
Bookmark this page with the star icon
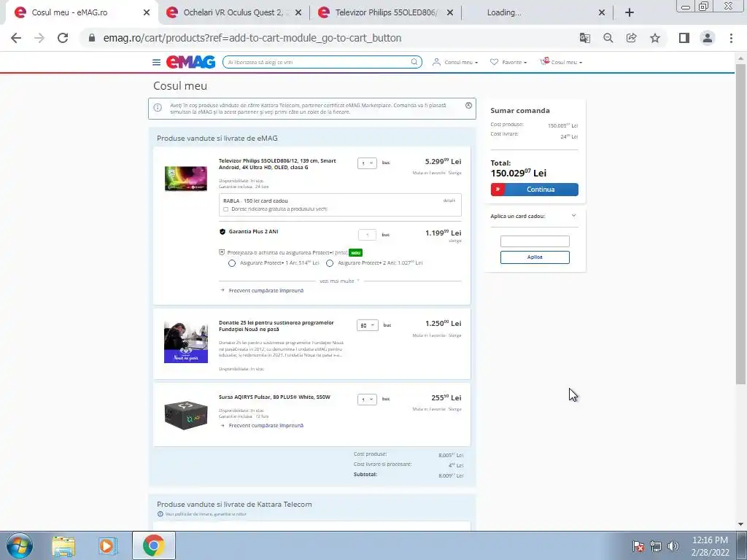pyautogui.click(x=655, y=38)
